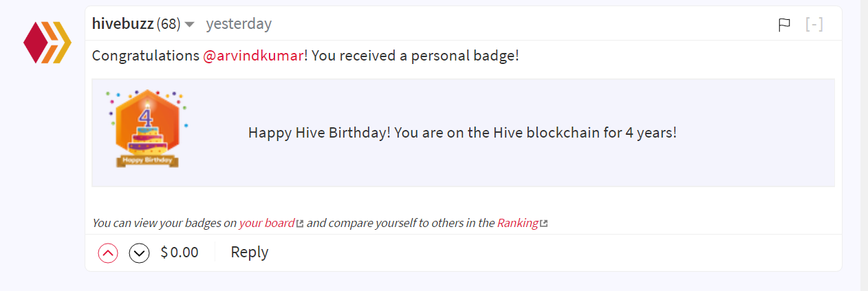Screen dimensions: 868x291
Task: Click external-link icon beside your board
Action: coord(300,224)
